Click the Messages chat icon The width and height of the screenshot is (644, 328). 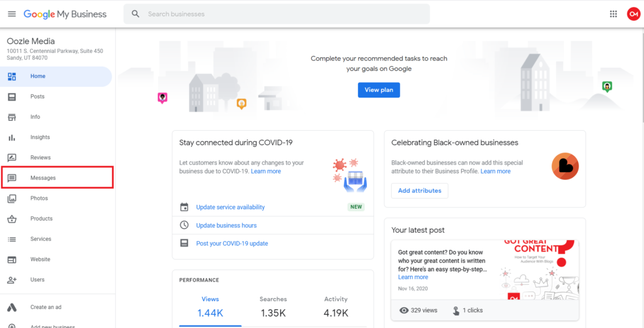pyautogui.click(x=12, y=178)
